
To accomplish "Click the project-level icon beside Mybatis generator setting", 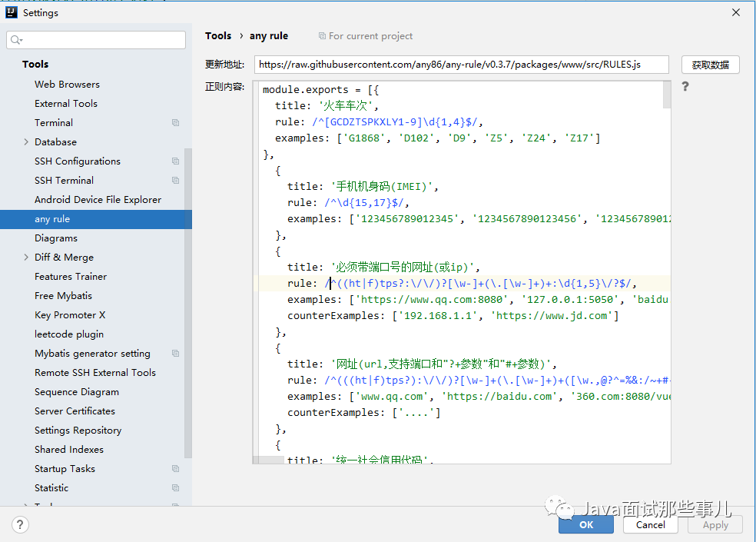I will click(175, 354).
